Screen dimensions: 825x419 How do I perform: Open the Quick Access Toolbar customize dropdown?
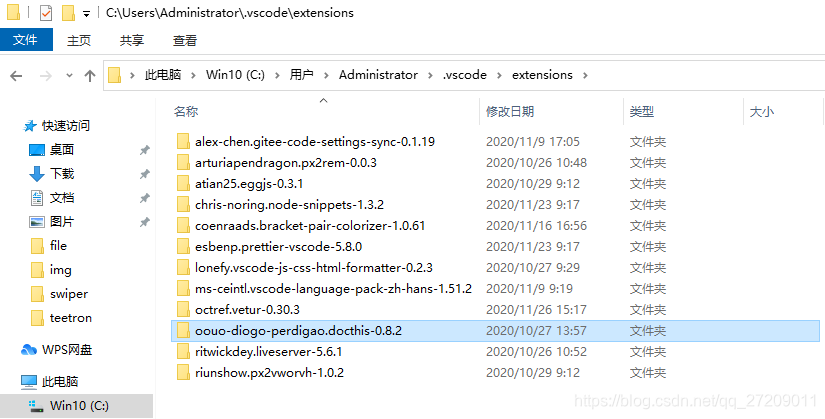[87, 14]
